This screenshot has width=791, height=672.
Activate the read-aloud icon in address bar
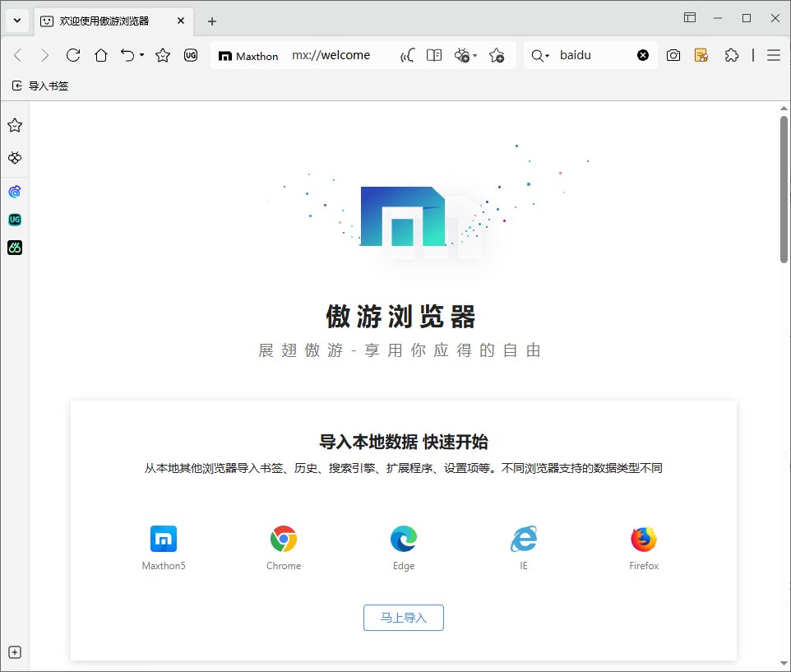pyautogui.click(x=408, y=55)
